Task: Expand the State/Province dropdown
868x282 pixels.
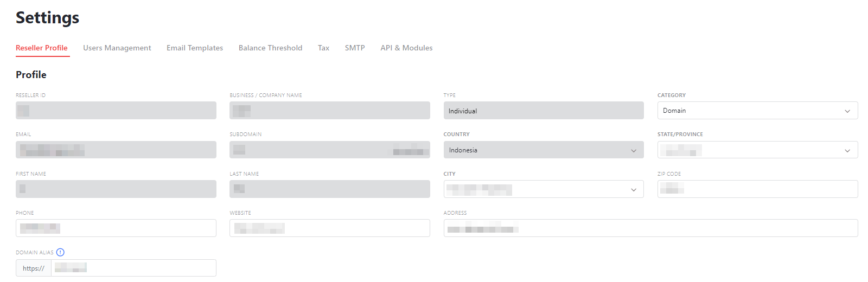Action: [757, 150]
